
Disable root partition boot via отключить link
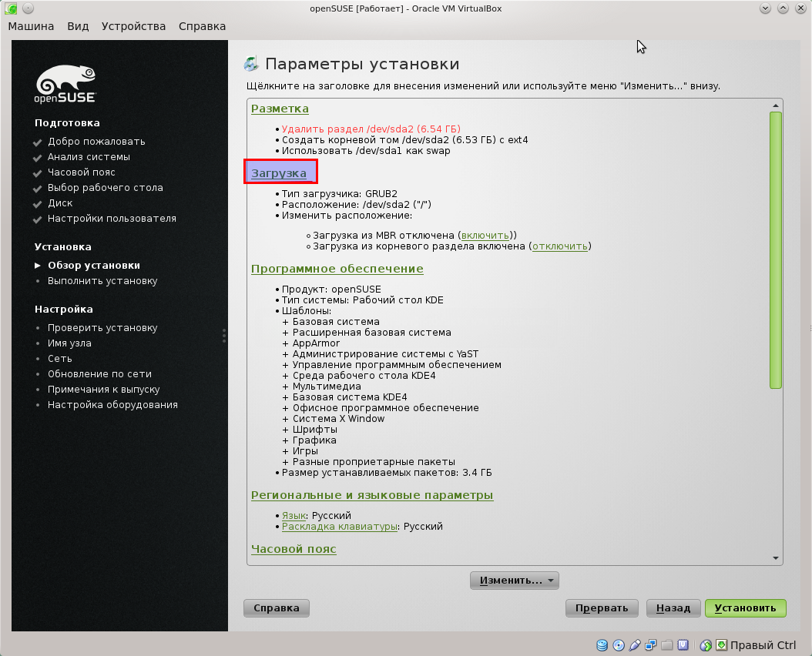click(560, 246)
